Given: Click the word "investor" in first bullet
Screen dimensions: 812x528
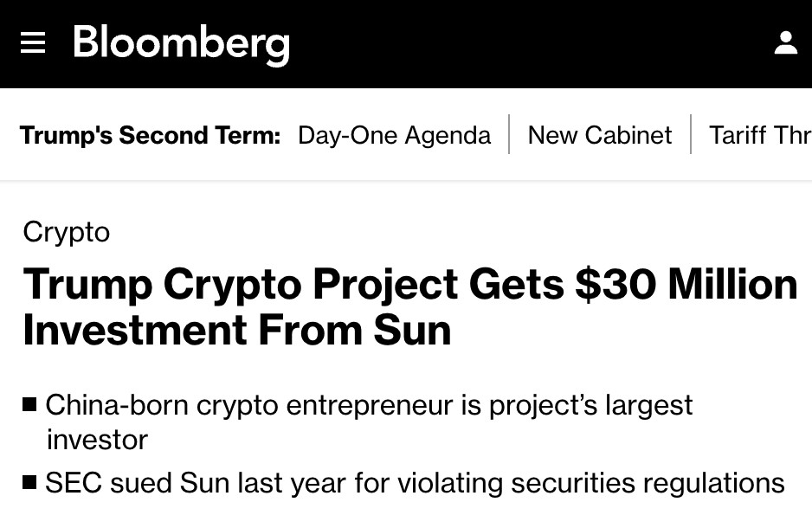Looking at the screenshot, I should coord(97,440).
